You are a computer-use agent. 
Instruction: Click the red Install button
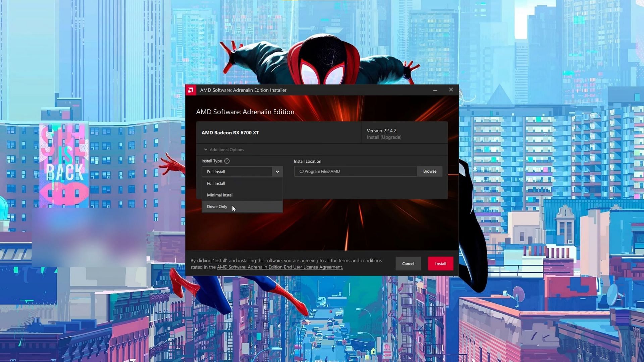[440, 264]
